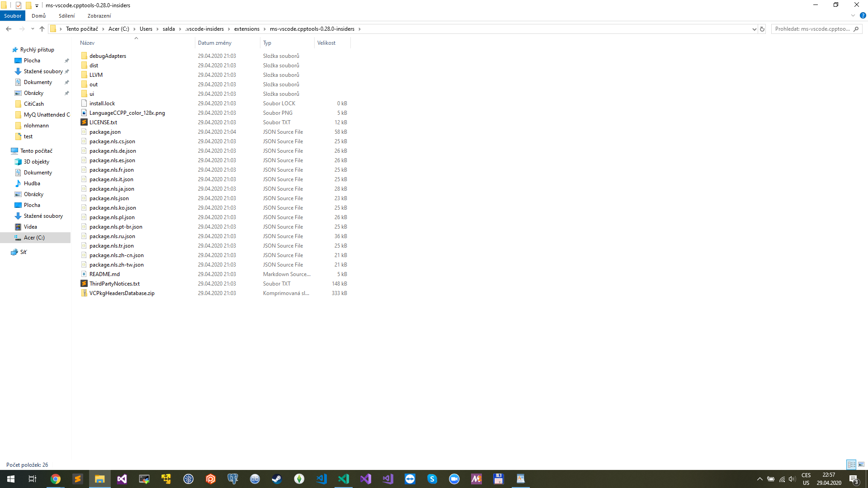Expand the ribbon with the chevron
The image size is (868, 488).
(853, 16)
